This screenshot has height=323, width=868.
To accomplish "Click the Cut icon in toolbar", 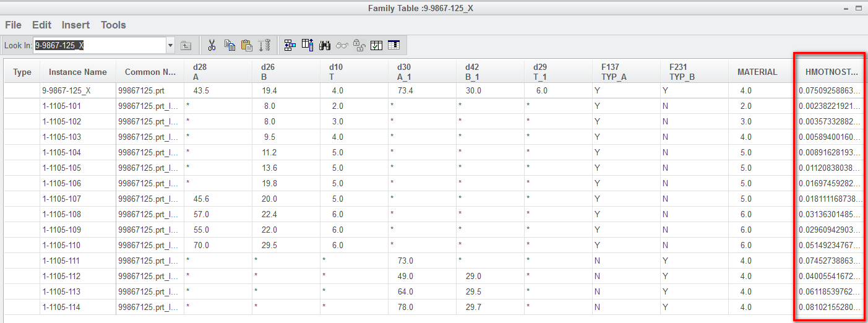I will click(212, 45).
